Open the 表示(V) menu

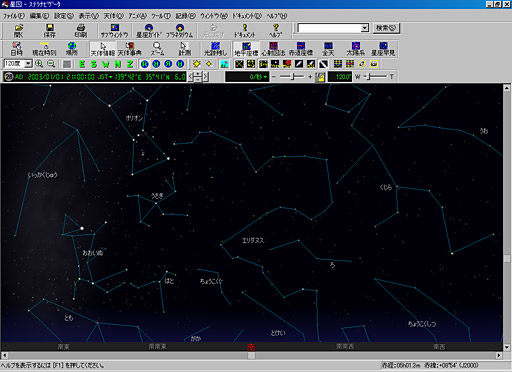click(89, 16)
